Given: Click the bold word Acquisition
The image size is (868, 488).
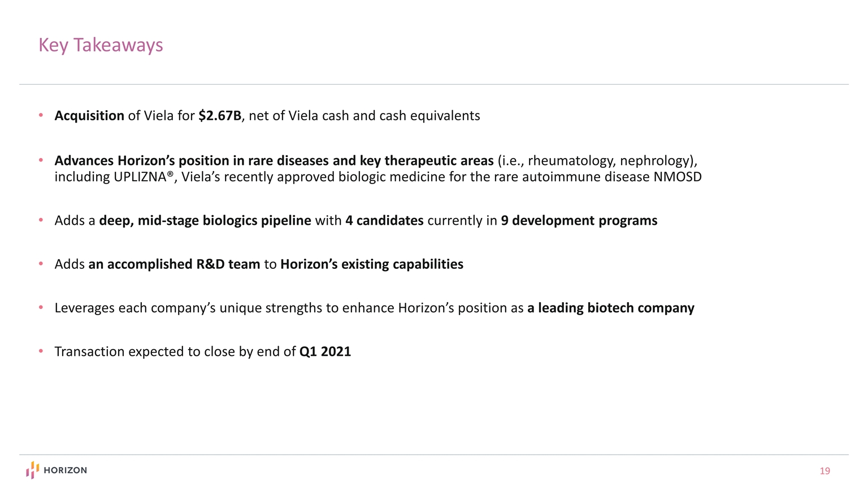Looking at the screenshot, I should pos(89,116).
